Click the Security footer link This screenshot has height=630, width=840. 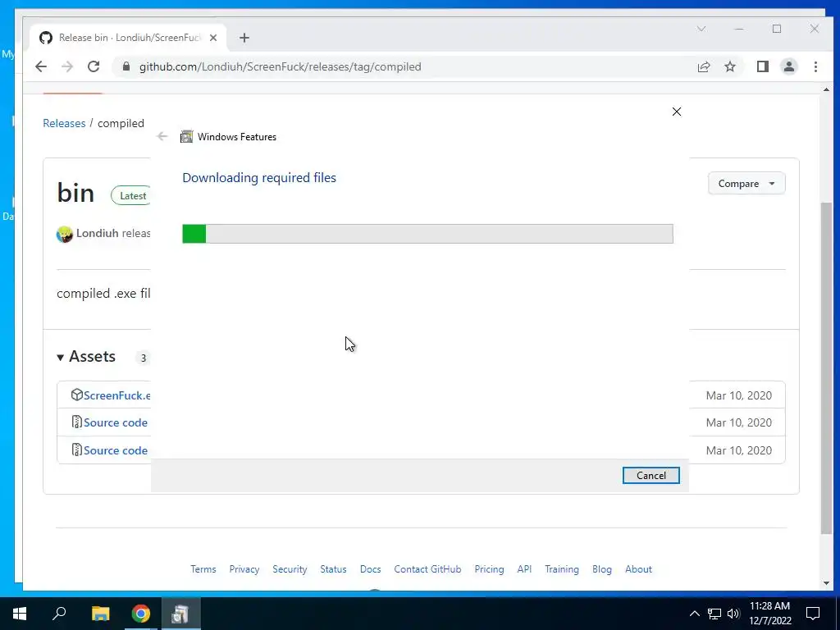click(290, 569)
